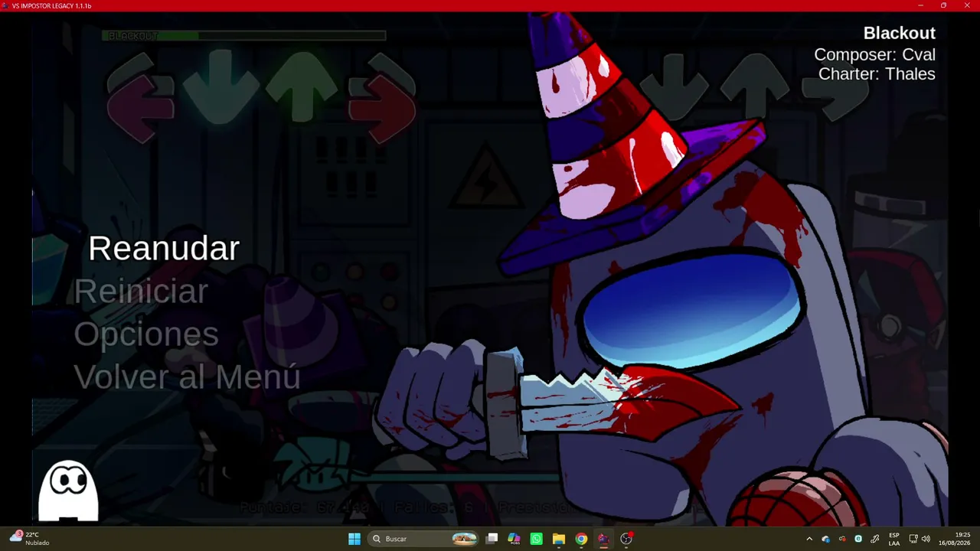
Task: Click the ESET security tray icon
Action: point(858,539)
